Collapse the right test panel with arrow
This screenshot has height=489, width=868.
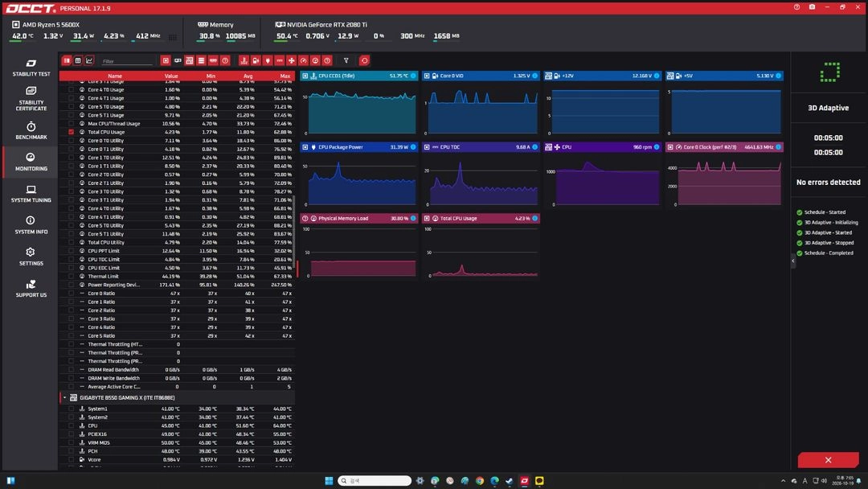tap(792, 261)
